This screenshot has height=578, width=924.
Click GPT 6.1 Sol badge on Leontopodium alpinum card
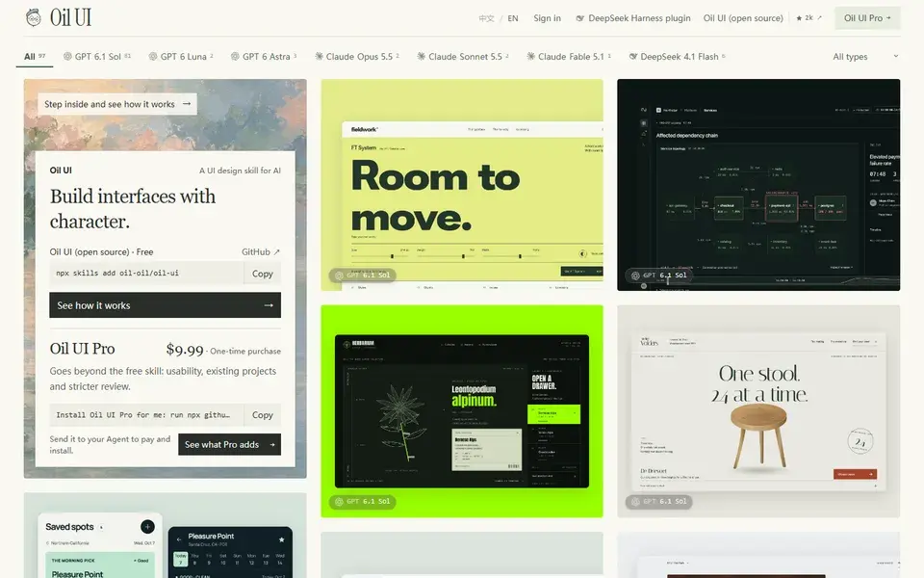363,501
